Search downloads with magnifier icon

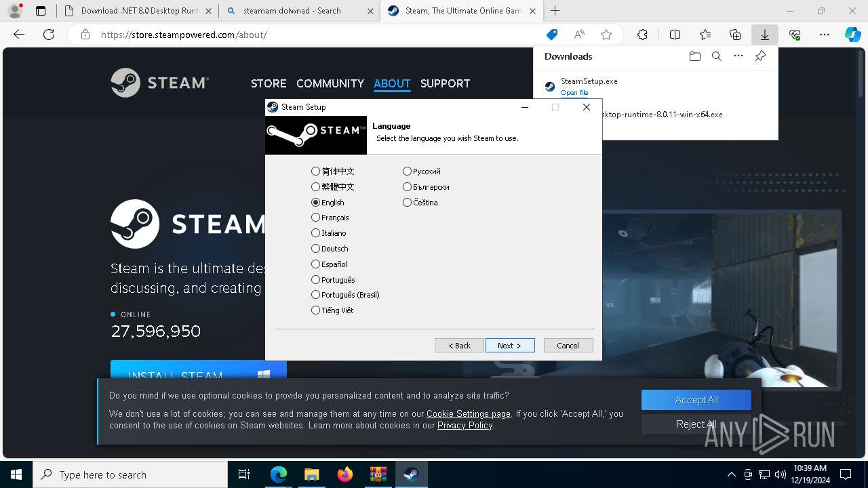(717, 56)
